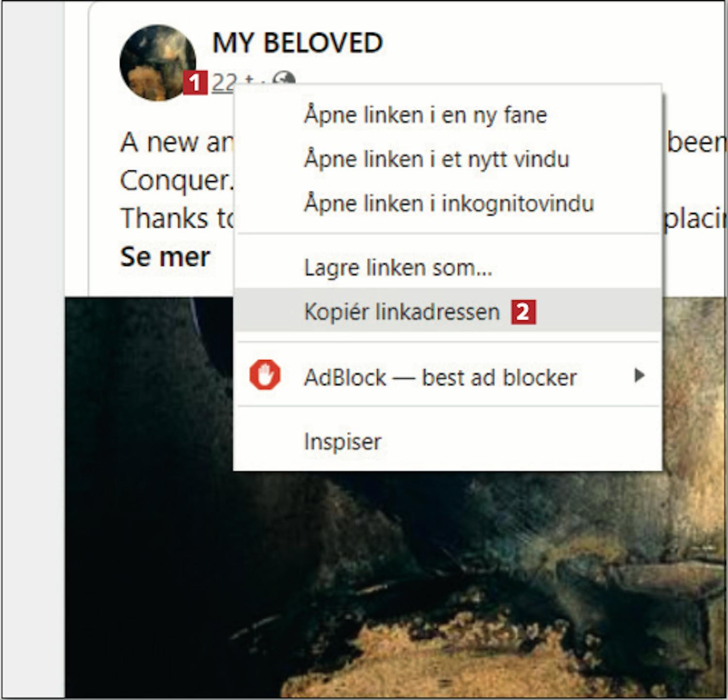This screenshot has width=728, height=700.
Task: Click the word Conquer in post
Action: (x=177, y=181)
